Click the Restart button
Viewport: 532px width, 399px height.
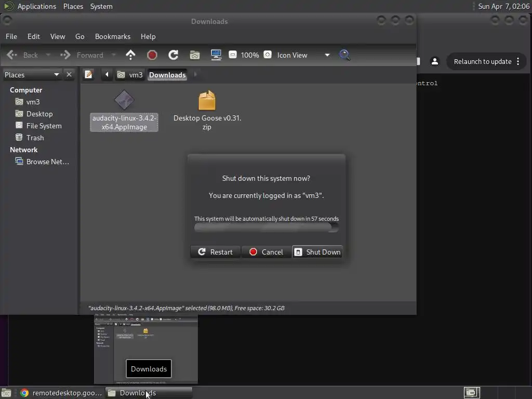[216, 252]
